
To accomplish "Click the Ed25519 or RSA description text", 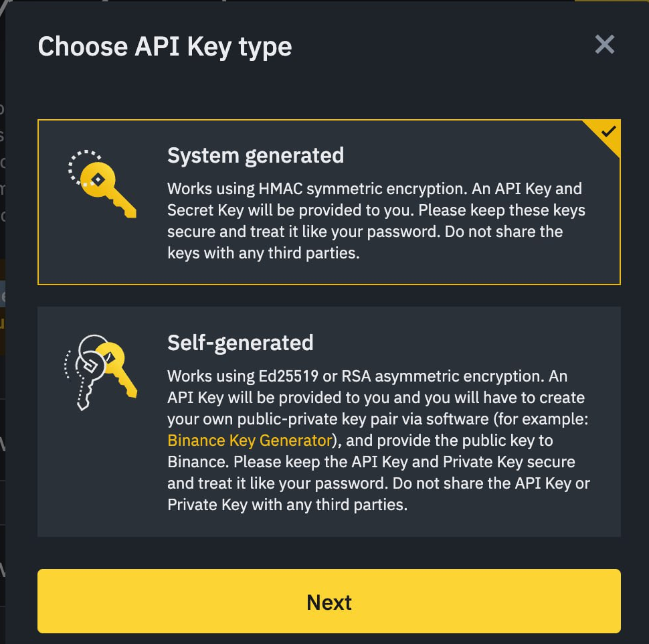I will click(x=379, y=440).
